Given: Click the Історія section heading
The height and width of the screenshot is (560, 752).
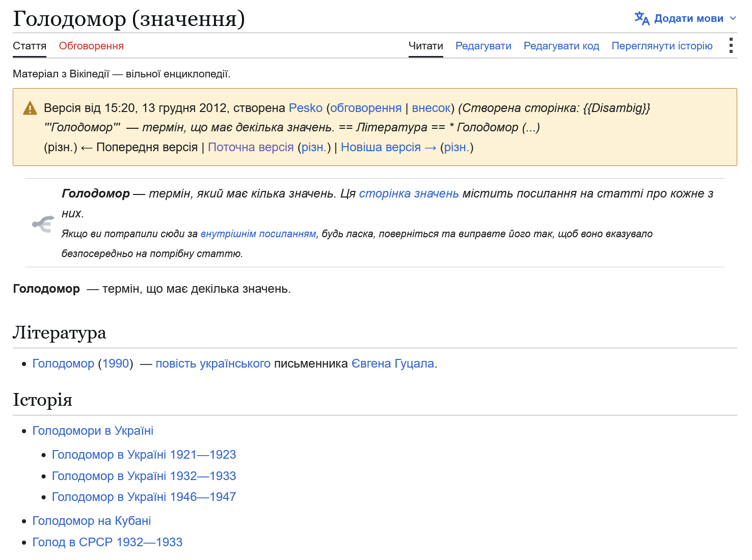Looking at the screenshot, I should coord(43,400).
